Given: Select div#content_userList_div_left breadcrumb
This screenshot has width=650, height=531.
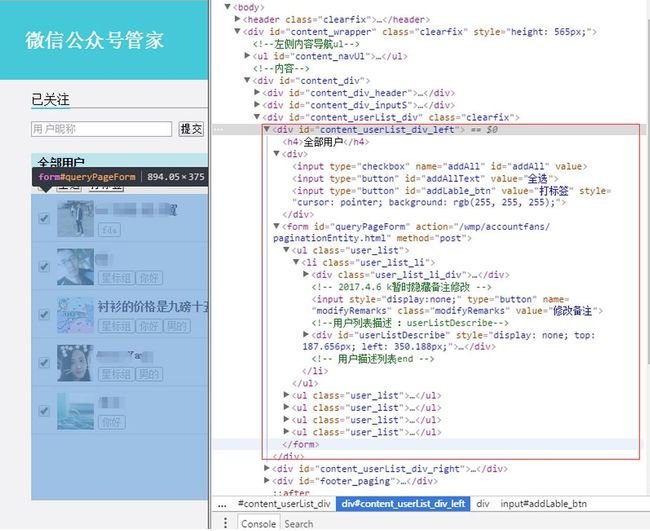Looking at the screenshot, I should tap(403, 504).
